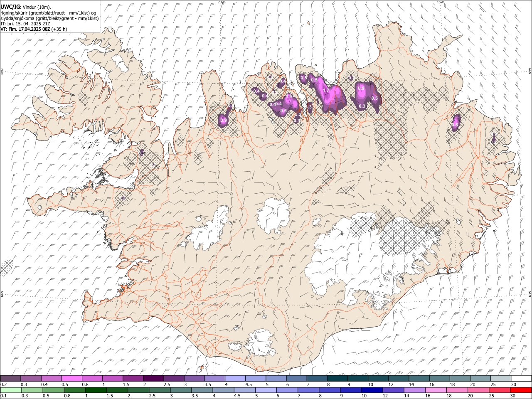
Task: Click the 1.7 snowfall value on map
Action: (x=326, y=90)
